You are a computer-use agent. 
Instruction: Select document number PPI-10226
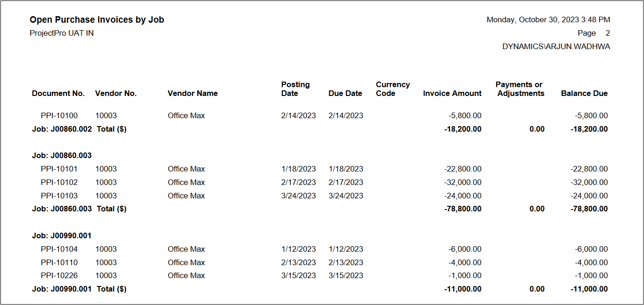[x=59, y=276]
